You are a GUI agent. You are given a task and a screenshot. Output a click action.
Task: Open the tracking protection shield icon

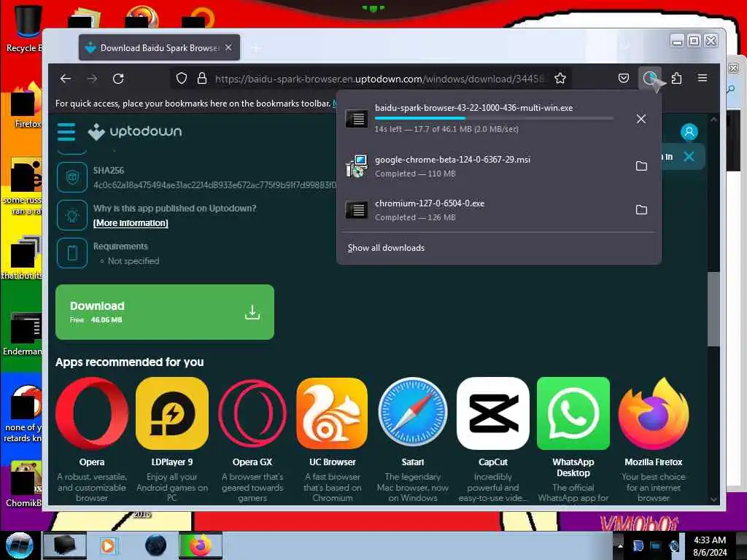[x=182, y=79]
